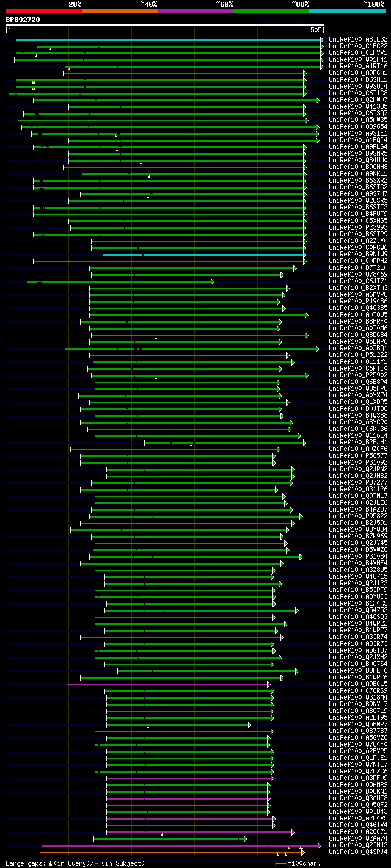Image resolution: width=391 pixels, height=868 pixels.
Task: Click the red ~20% identity legend segment
Action: point(43,11)
